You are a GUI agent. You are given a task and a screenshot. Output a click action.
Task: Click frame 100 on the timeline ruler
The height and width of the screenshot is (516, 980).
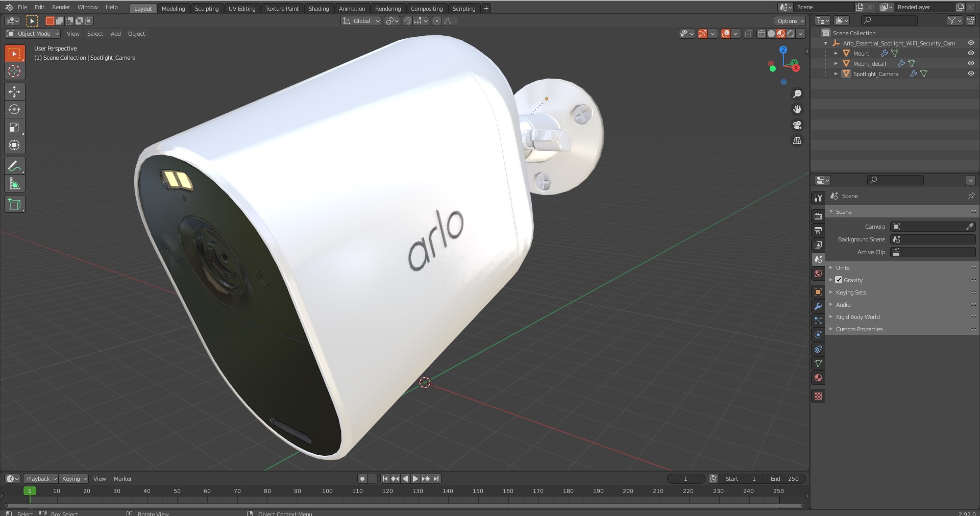point(328,491)
